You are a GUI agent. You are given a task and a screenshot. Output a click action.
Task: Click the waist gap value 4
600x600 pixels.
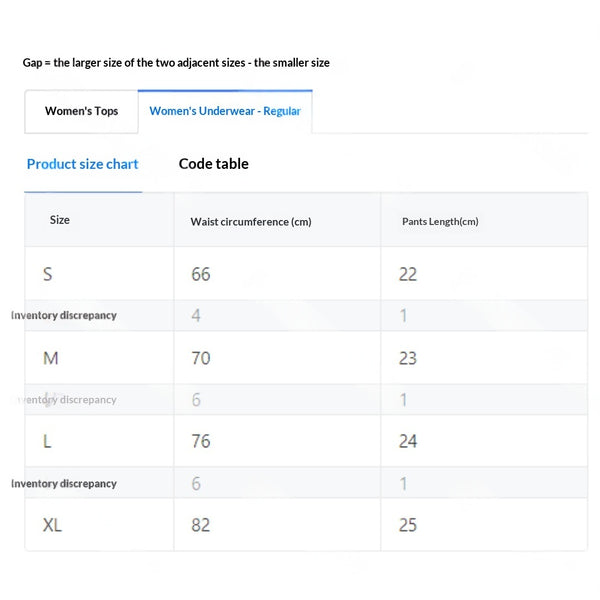click(x=196, y=316)
